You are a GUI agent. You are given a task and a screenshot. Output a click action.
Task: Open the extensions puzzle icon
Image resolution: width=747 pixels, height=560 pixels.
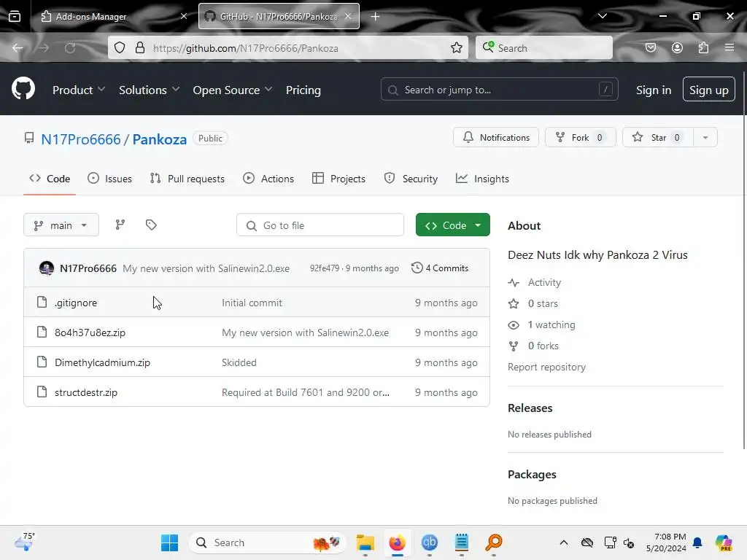point(703,47)
